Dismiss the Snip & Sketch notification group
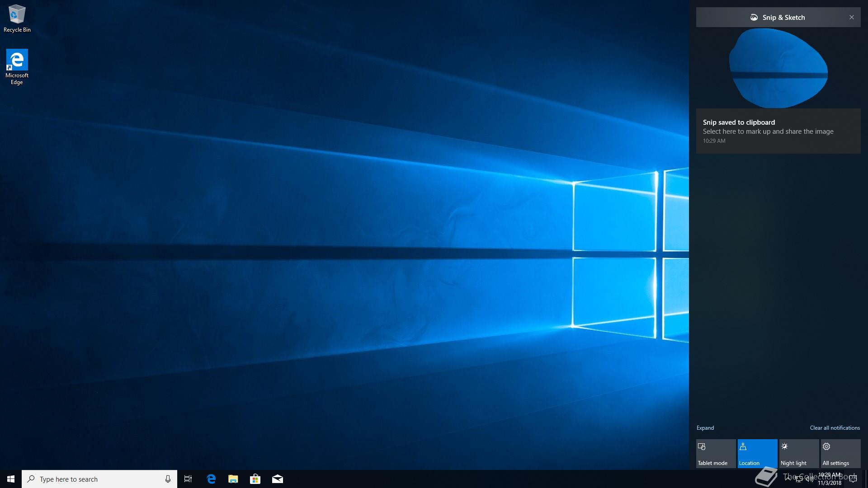 tap(852, 17)
